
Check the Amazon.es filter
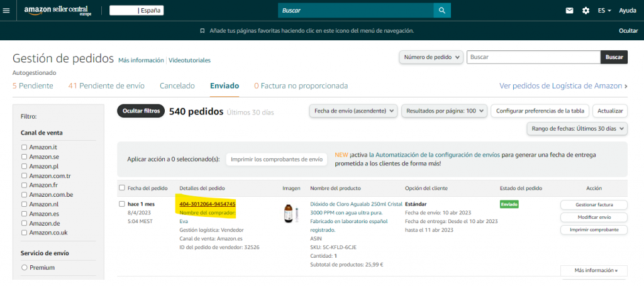25,214
